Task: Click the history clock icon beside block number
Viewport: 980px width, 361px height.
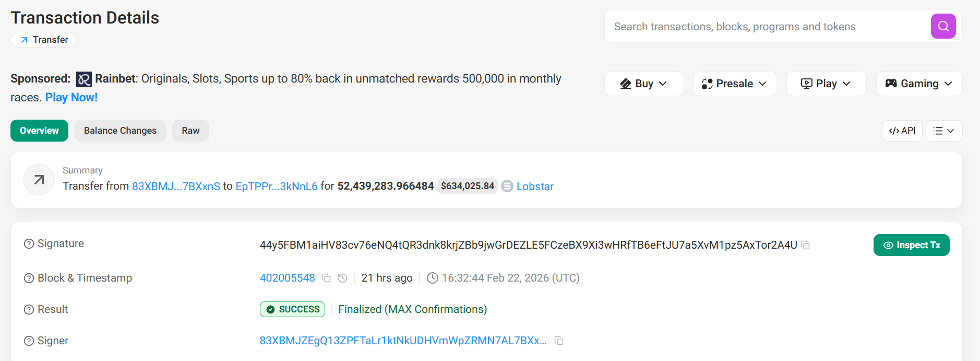Action: point(342,278)
